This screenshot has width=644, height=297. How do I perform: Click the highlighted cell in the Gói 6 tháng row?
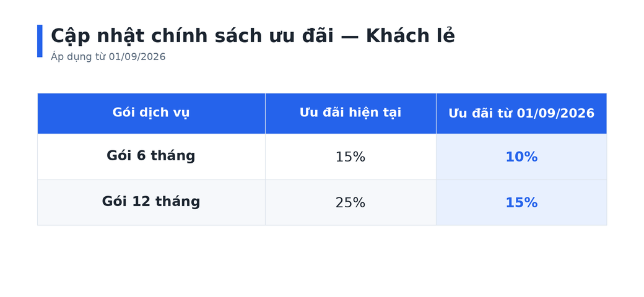521,157
